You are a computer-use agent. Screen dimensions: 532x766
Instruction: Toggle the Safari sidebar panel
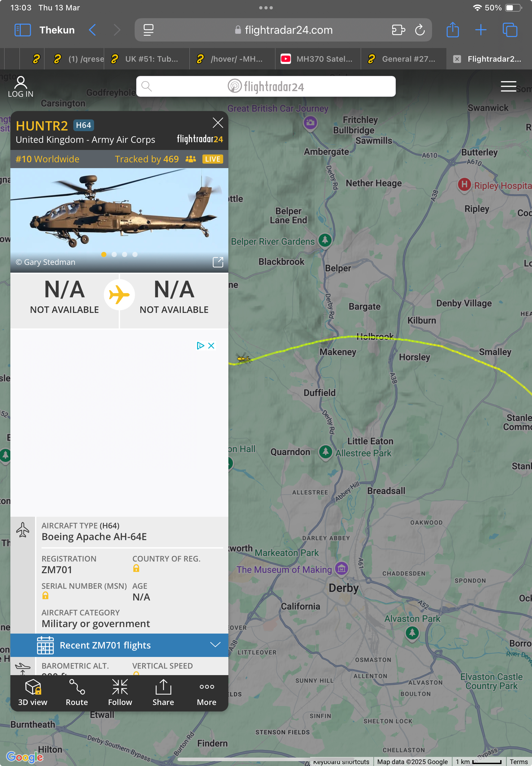pyautogui.click(x=23, y=30)
